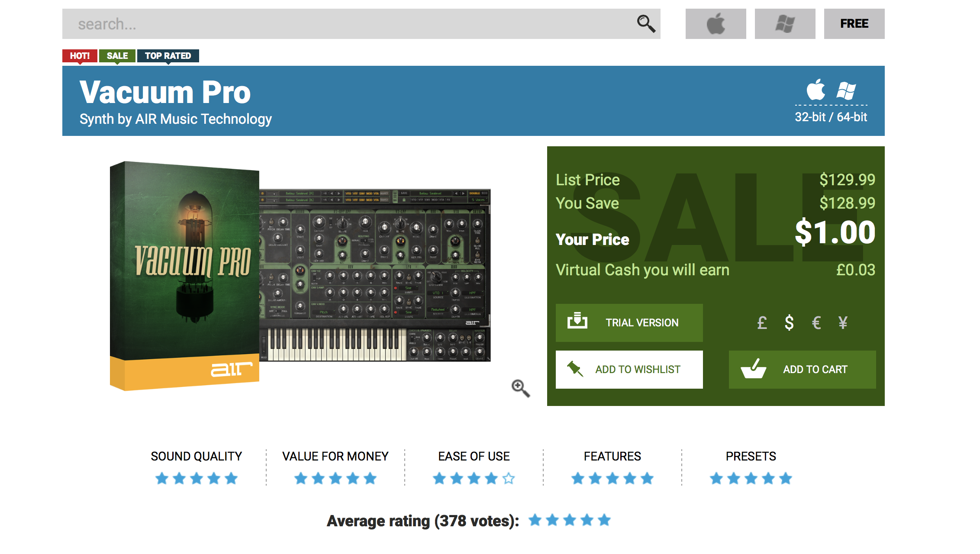Click the download Trial Version icon
Image resolution: width=980 pixels, height=554 pixels.
[x=575, y=322]
